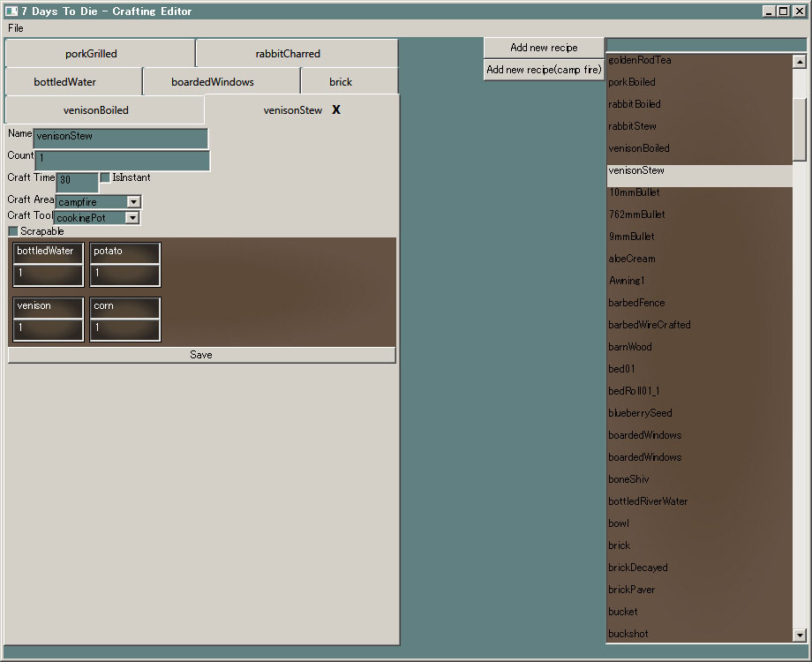Open the File menu
This screenshot has height=662, width=812.
(x=16, y=28)
